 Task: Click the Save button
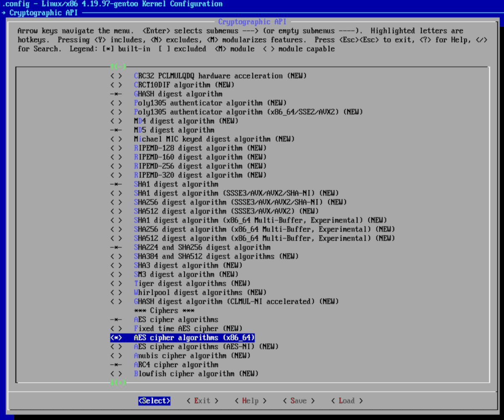click(x=298, y=401)
